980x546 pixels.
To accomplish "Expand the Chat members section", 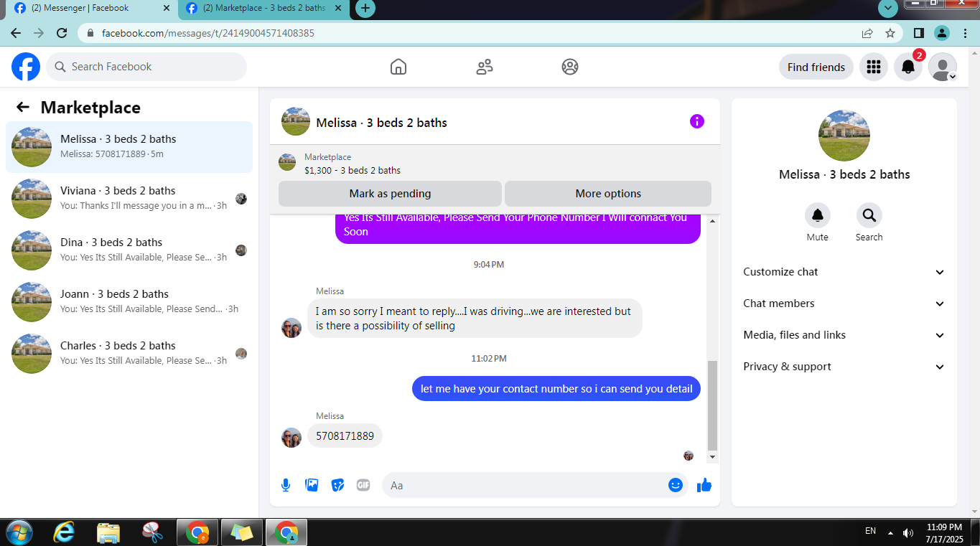I will 844,303.
